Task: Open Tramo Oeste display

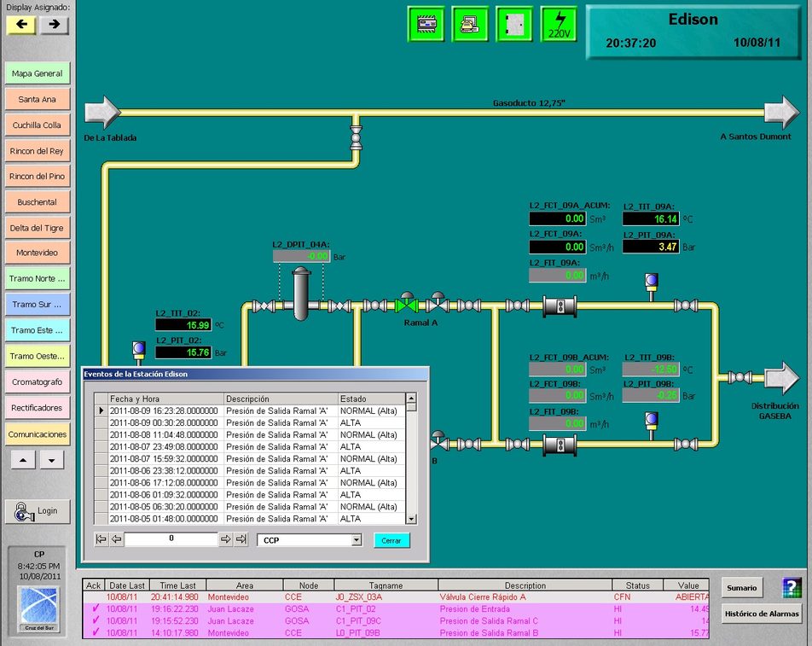Action: [x=38, y=357]
